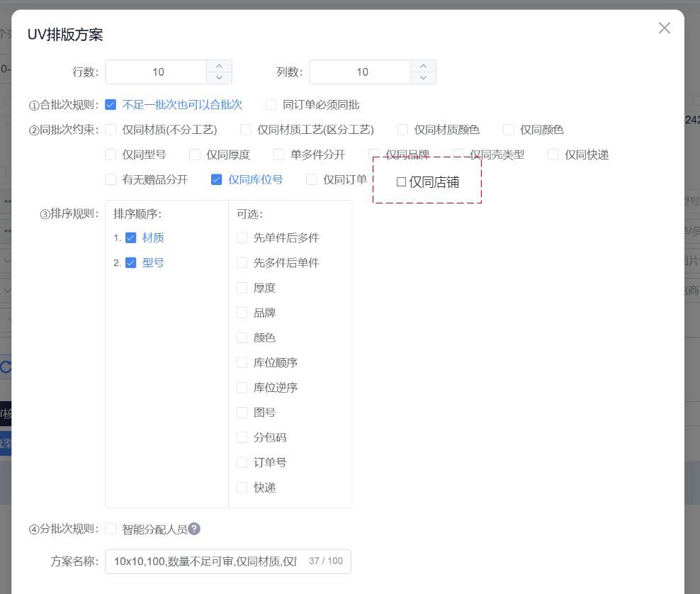The height and width of the screenshot is (594, 700).
Task: Enable 仅同颜色 batch constraint
Action: coord(508,130)
